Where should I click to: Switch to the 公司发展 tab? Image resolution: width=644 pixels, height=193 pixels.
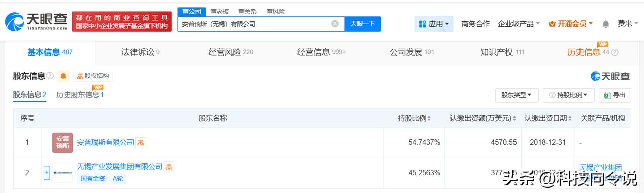click(x=412, y=52)
